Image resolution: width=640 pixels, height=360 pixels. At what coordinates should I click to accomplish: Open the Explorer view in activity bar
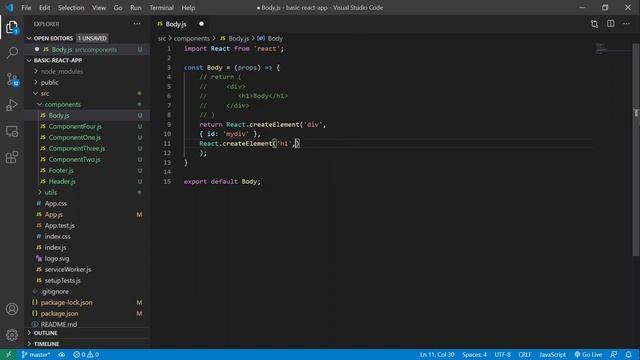(x=12, y=28)
